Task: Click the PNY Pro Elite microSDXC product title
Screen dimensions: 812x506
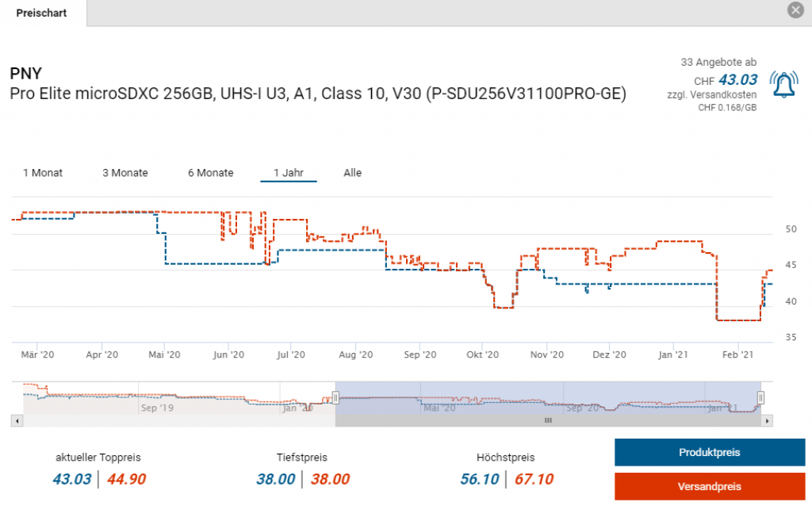Action: (317, 94)
